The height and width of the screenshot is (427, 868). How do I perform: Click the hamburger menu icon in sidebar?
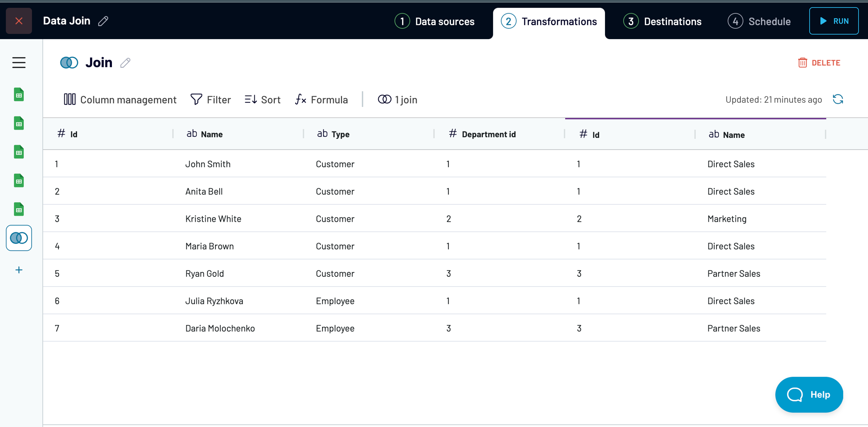tap(19, 63)
